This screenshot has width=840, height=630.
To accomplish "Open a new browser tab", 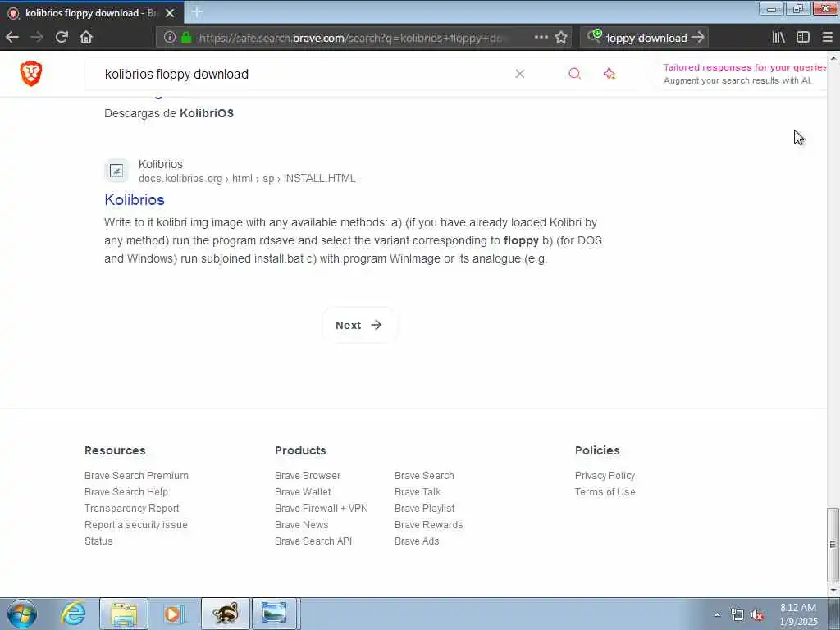I will coord(197,11).
